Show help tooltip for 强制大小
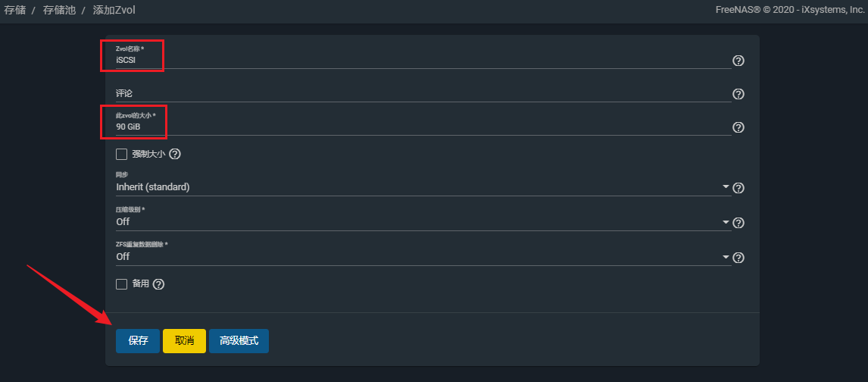The height and width of the screenshot is (382, 868). [x=175, y=155]
